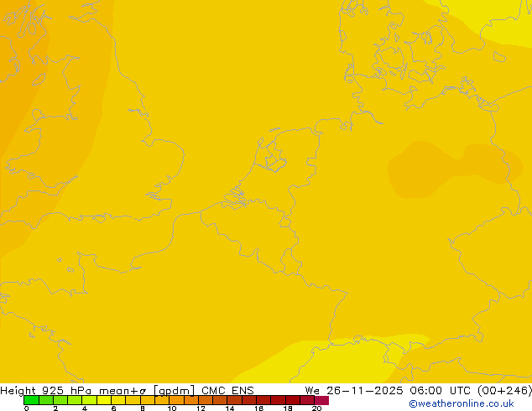Image resolution: width=532 pixels, height=411 pixels.
Task: Choose the legend swatch just right of the 14 mark
Action: (234, 400)
